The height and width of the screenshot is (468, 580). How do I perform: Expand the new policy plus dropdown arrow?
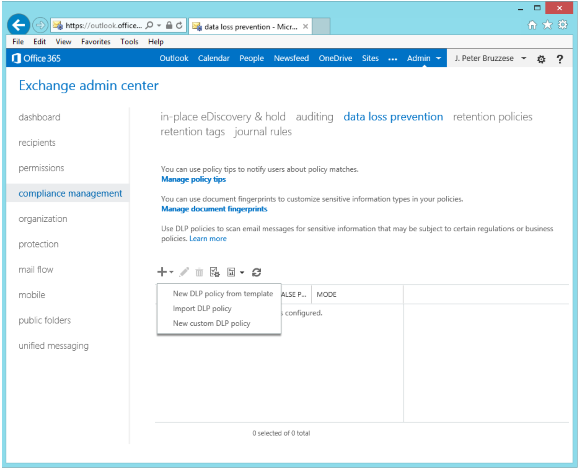[x=171, y=272]
